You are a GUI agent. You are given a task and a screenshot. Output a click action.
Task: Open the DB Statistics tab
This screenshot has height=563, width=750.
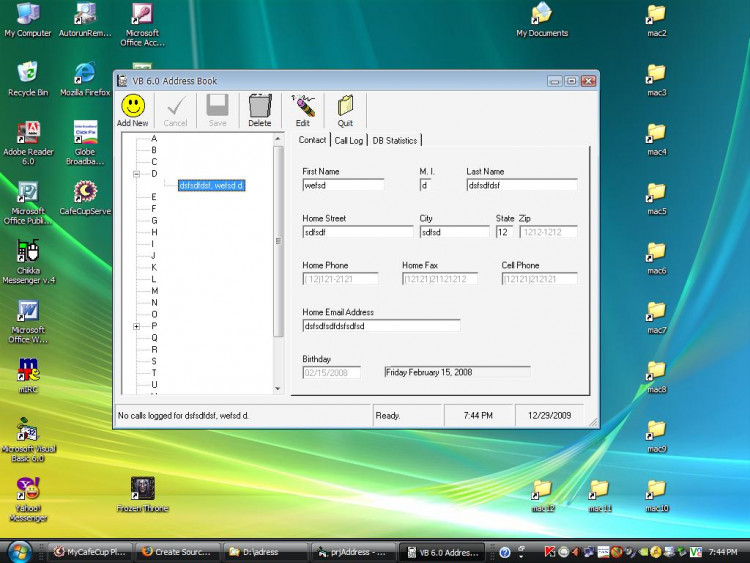[395, 140]
